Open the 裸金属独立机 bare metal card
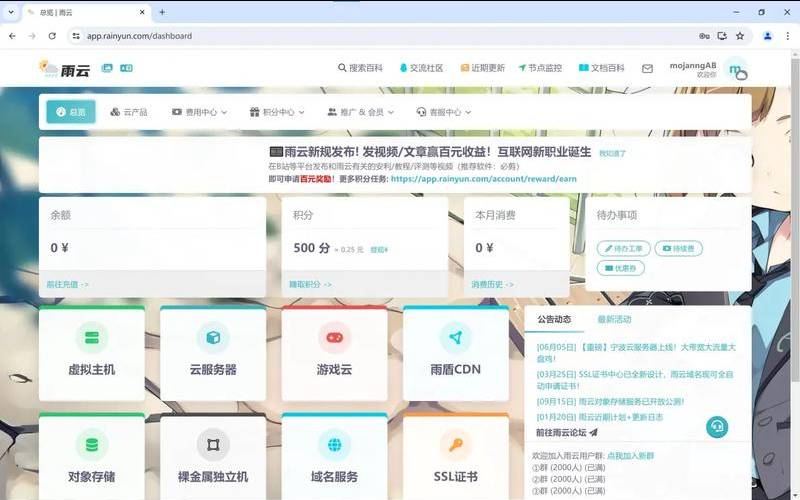This screenshot has width=800, height=500. [213, 457]
